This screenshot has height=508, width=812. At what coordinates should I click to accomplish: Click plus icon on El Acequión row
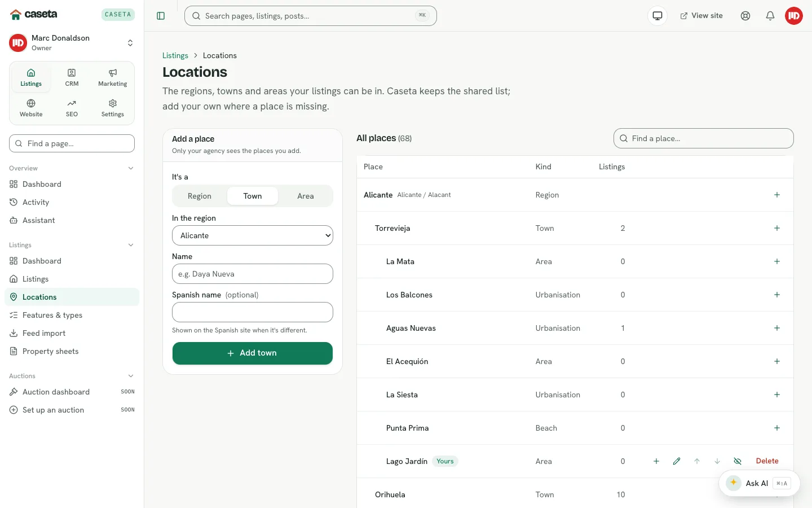tap(777, 361)
